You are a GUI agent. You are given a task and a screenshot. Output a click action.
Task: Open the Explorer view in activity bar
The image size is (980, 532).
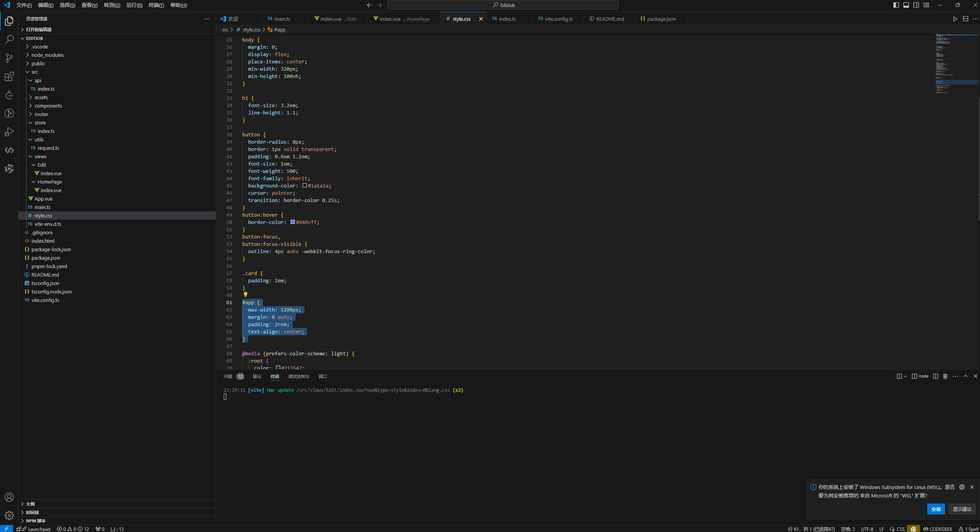[x=9, y=21]
